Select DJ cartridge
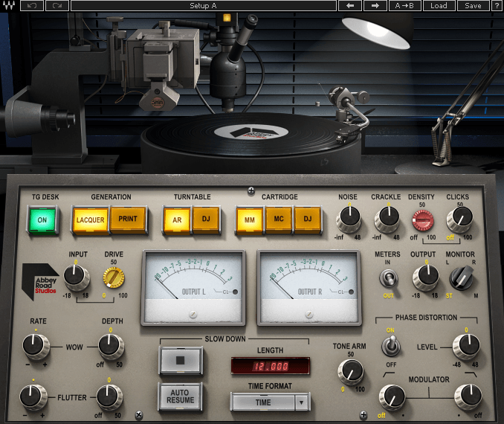This screenshot has width=504, height=424. (308, 219)
